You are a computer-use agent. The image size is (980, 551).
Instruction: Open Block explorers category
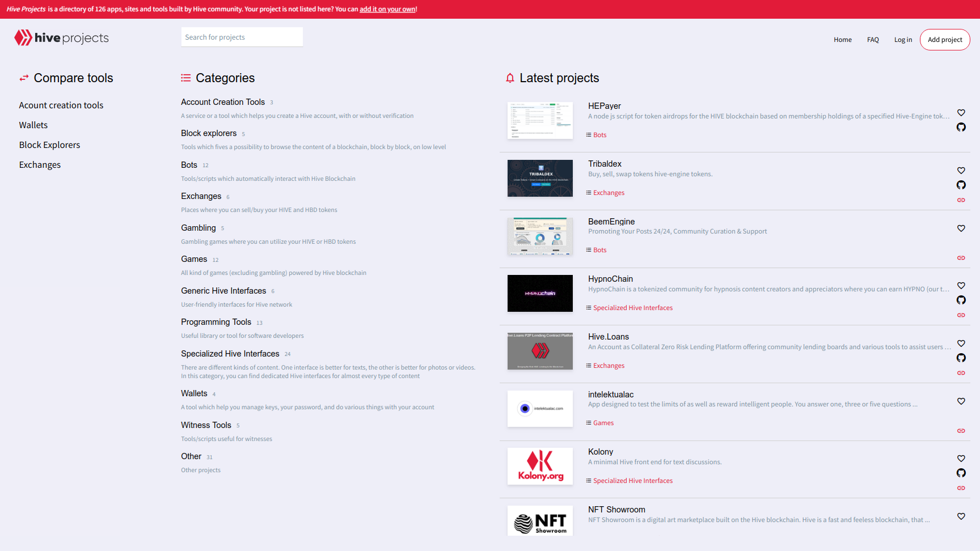[x=209, y=133]
